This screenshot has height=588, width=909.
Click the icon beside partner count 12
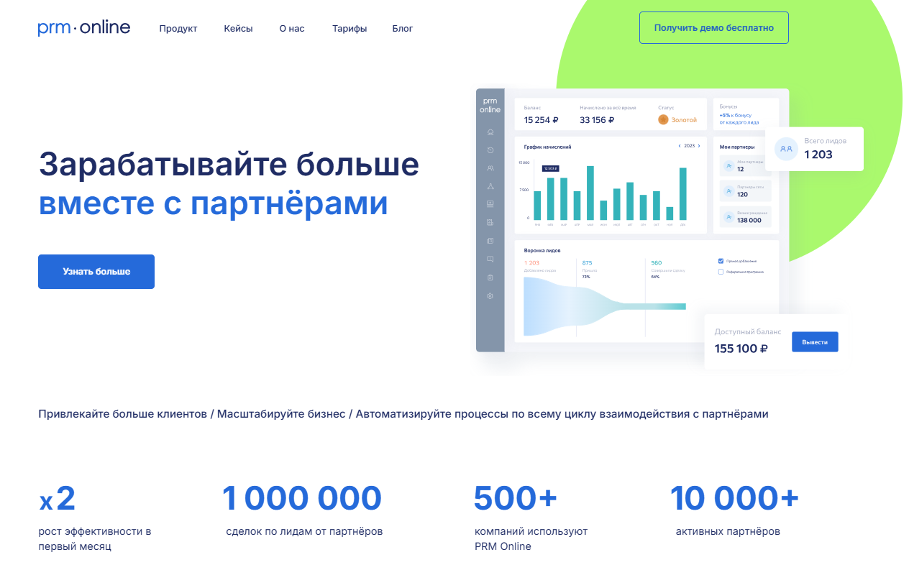(729, 166)
